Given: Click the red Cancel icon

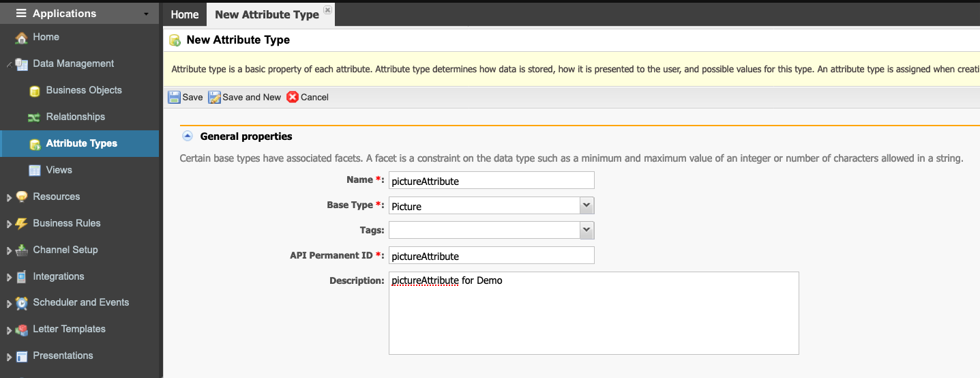Looking at the screenshot, I should (293, 97).
